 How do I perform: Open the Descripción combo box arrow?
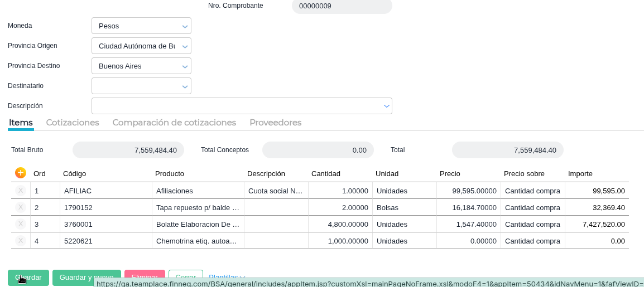coord(386,106)
